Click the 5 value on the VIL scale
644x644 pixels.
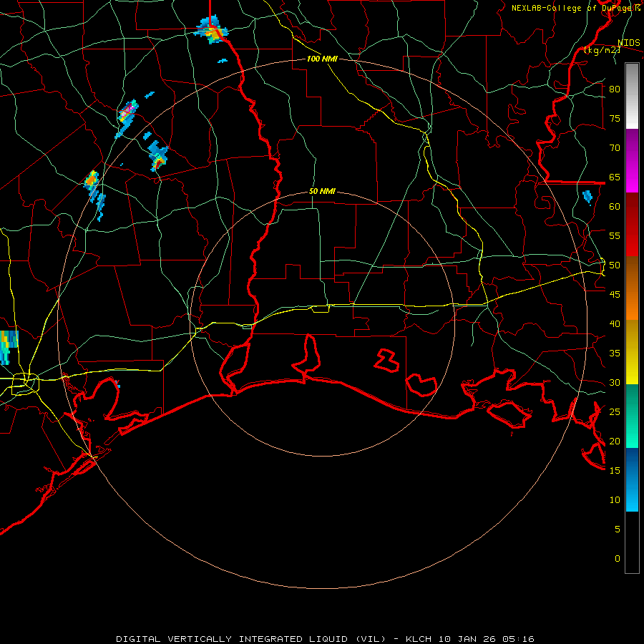[x=618, y=530]
